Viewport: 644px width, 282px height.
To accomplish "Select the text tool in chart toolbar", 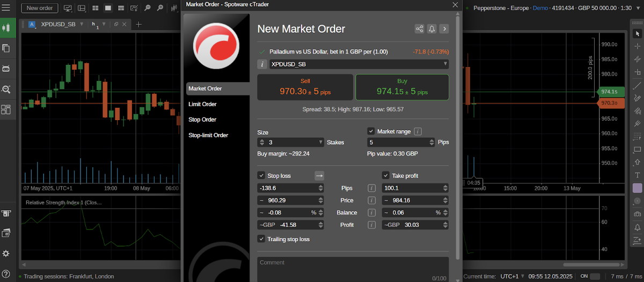I will pos(638,175).
